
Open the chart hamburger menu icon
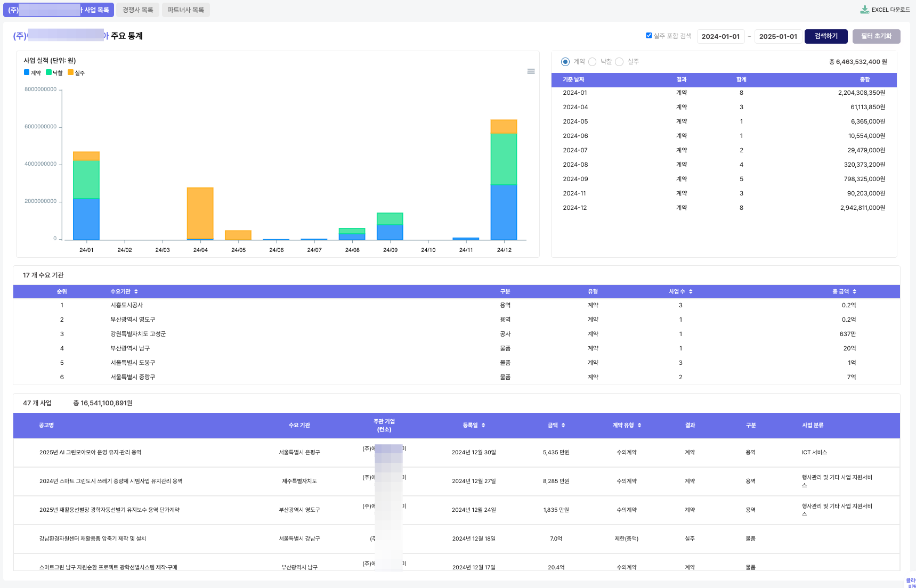click(x=531, y=71)
